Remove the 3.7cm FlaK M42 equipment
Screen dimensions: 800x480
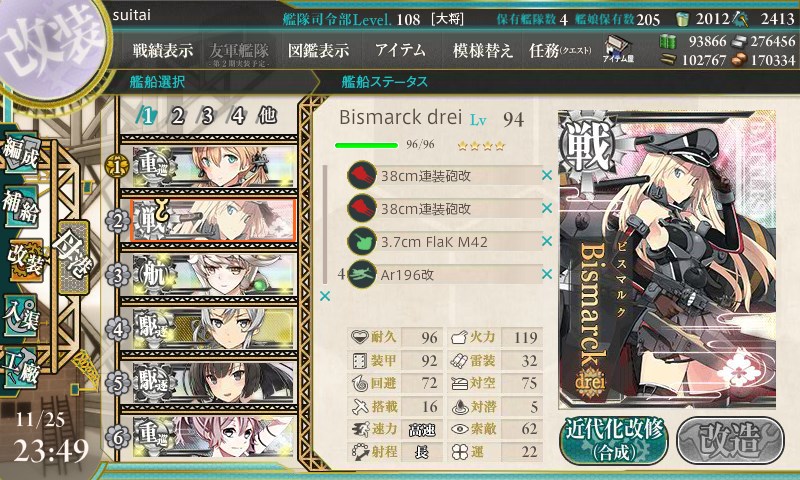coord(547,241)
